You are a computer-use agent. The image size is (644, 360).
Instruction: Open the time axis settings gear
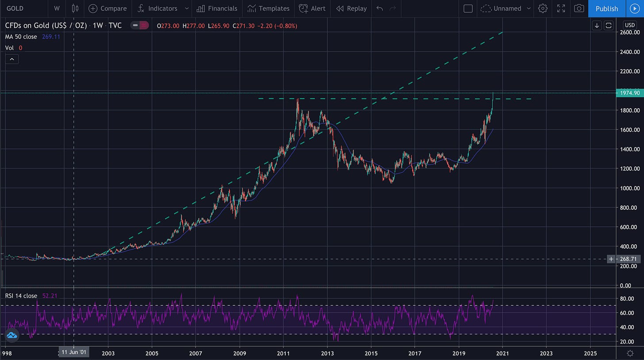(630, 353)
